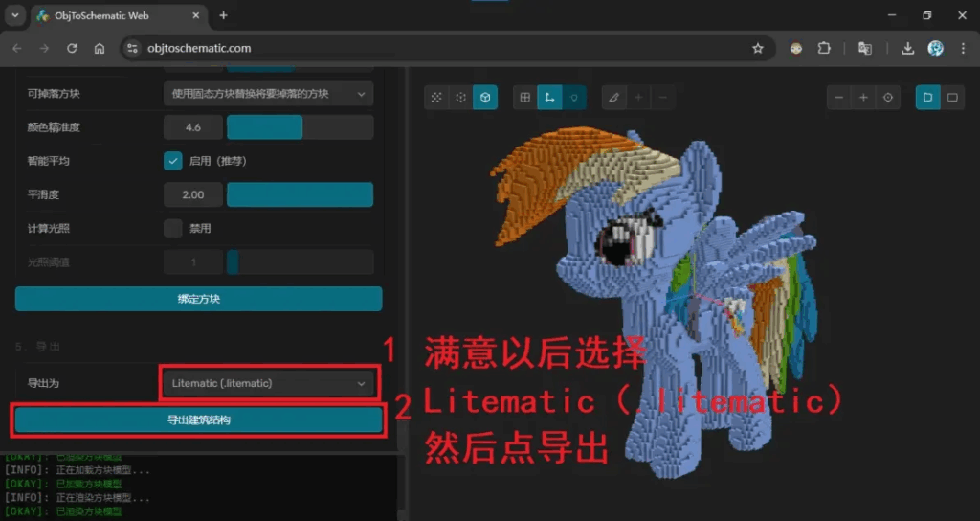
Task: Open browser downloads icon
Action: click(x=907, y=48)
